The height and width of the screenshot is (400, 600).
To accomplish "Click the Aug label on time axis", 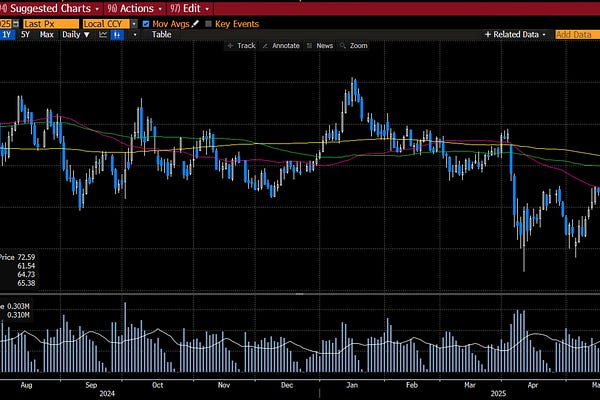I will [26, 385].
